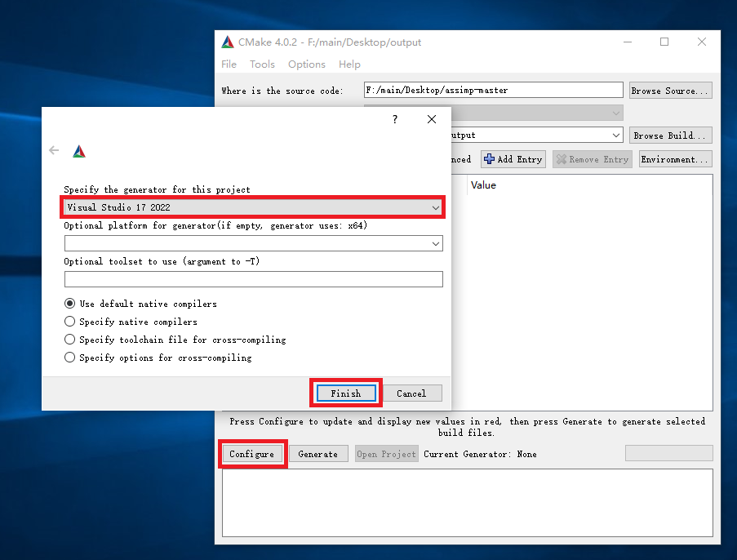Click the grey X Remove Entry icon
The image size is (737, 560).
562,159
